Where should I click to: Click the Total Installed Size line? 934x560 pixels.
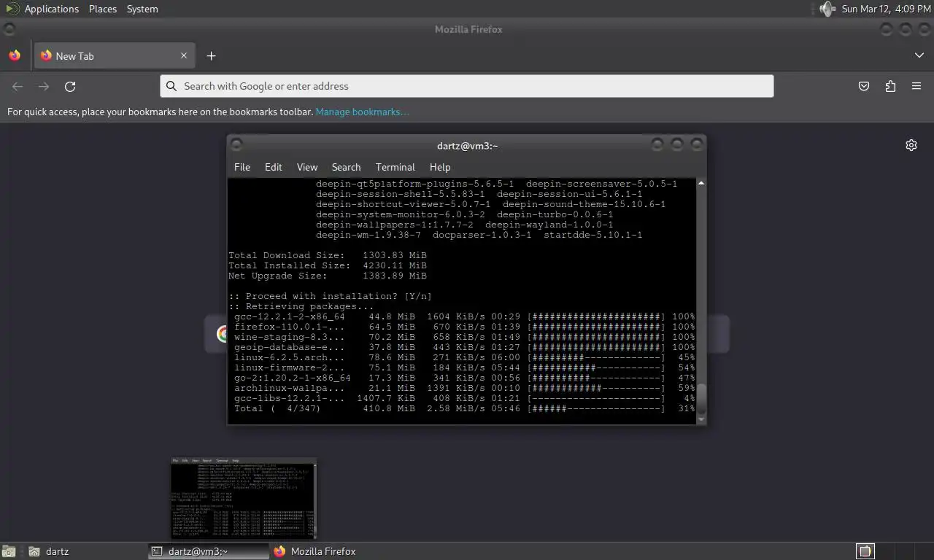tap(328, 265)
